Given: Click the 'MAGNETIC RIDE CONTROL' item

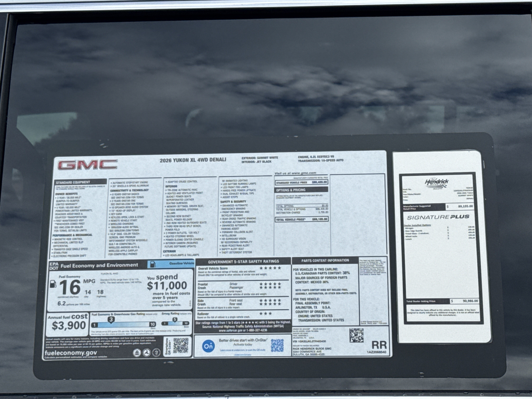Looking at the screenshot, I should click(x=67, y=239).
